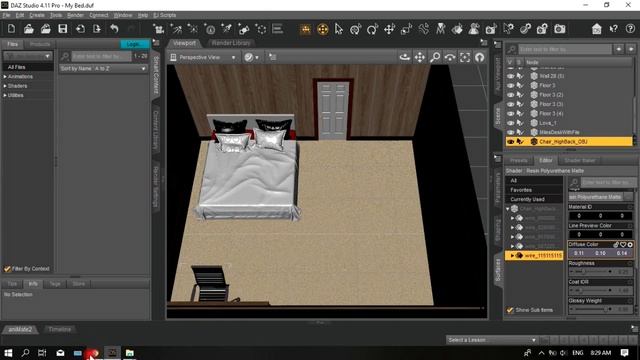Toggle visibility eye for Chair_HighBack_OBJ
This screenshot has width=640, height=360.
pos(511,142)
